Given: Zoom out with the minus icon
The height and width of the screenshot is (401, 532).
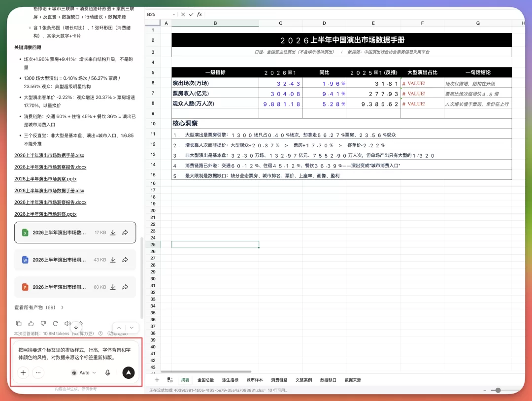Looking at the screenshot, I should [x=485, y=390].
